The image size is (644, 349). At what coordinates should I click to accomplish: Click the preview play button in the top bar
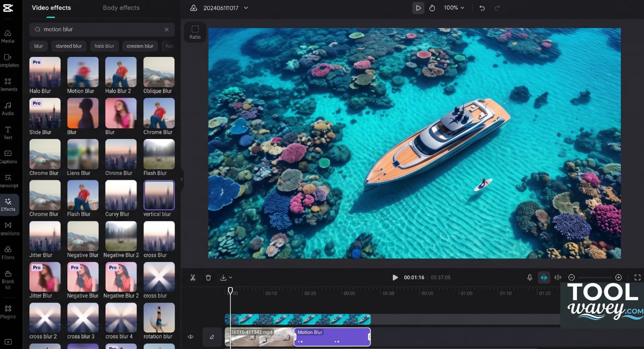(x=418, y=8)
